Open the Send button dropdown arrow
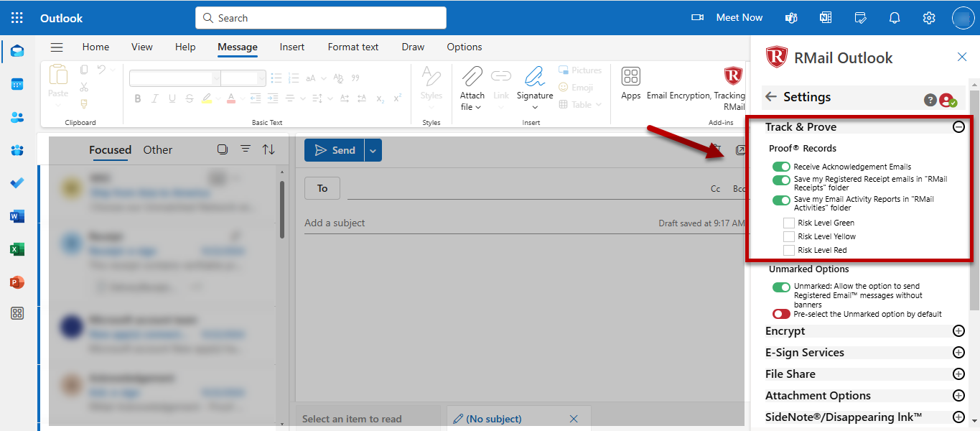 373,150
